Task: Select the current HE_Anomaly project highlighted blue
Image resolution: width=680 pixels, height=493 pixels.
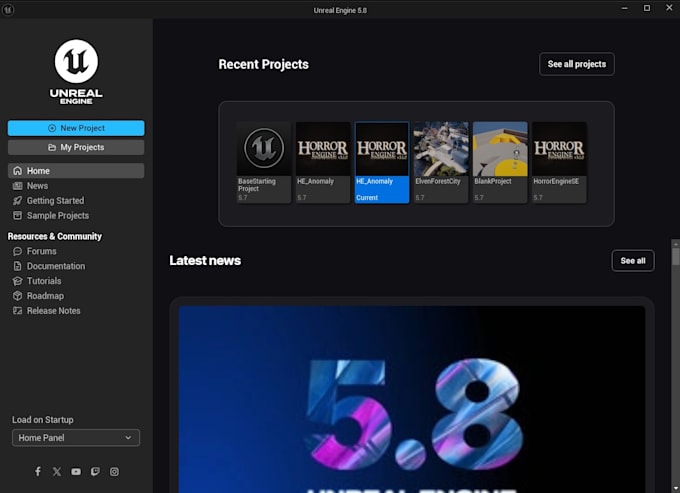Action: coord(382,162)
